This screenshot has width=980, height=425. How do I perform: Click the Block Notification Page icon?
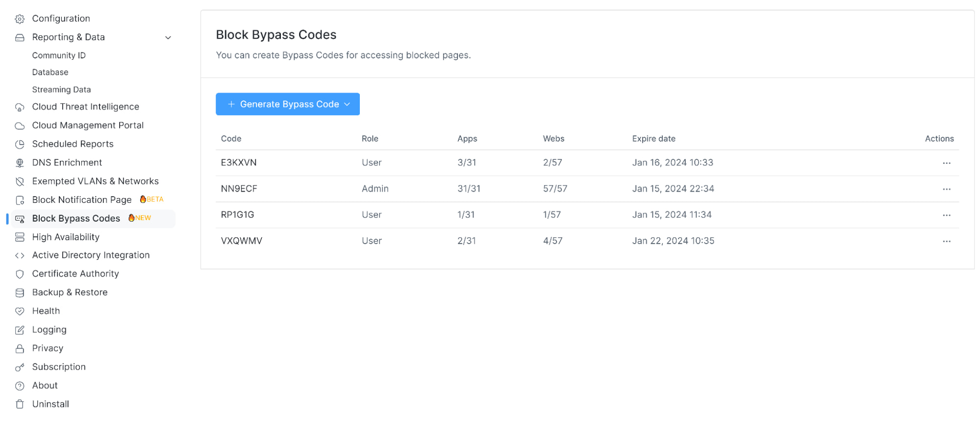pos(20,200)
